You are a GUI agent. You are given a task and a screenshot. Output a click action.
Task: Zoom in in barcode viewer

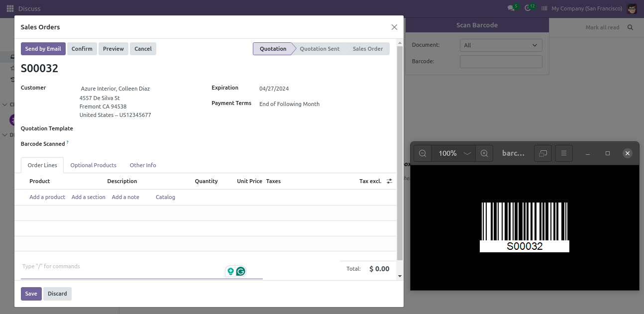484,153
